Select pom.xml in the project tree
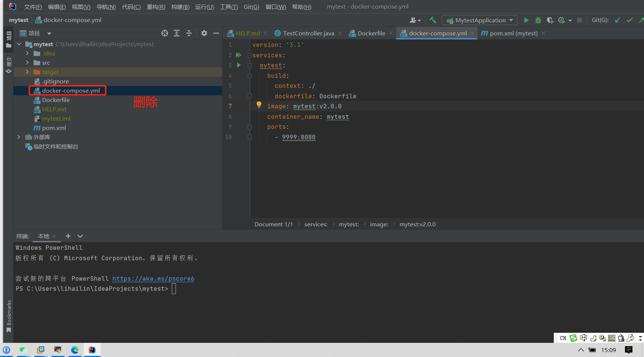Image resolution: width=644 pixels, height=357 pixels. point(54,128)
